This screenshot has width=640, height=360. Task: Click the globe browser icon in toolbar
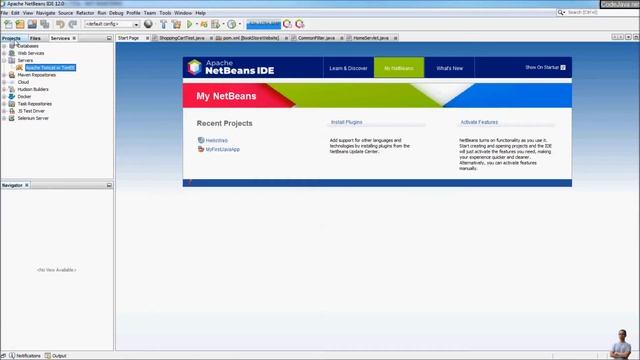[148, 24]
